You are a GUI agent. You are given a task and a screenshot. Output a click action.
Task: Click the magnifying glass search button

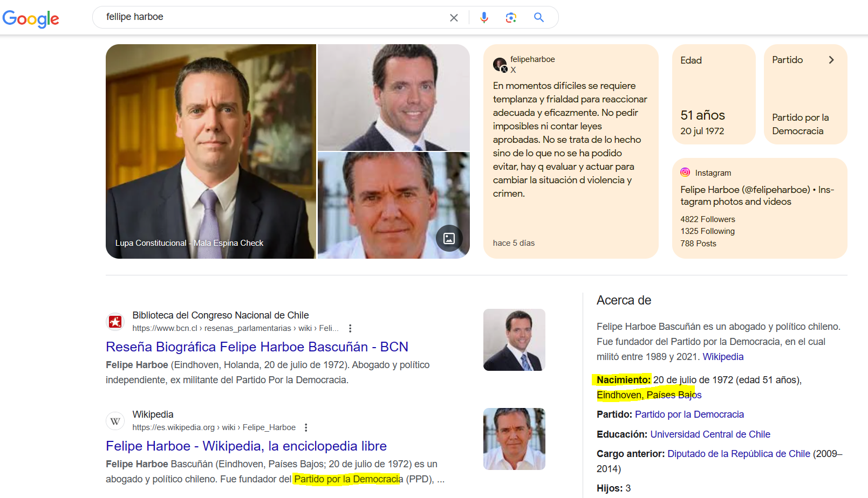538,17
